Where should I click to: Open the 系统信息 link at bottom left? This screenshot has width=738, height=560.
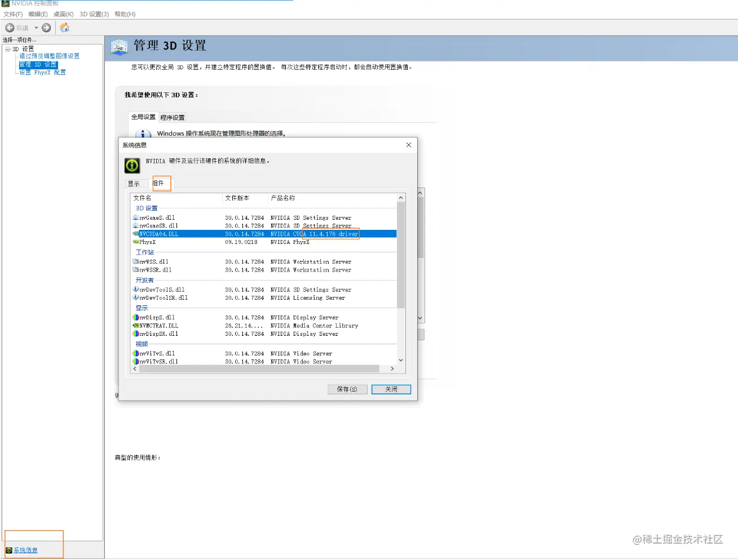[x=25, y=550]
